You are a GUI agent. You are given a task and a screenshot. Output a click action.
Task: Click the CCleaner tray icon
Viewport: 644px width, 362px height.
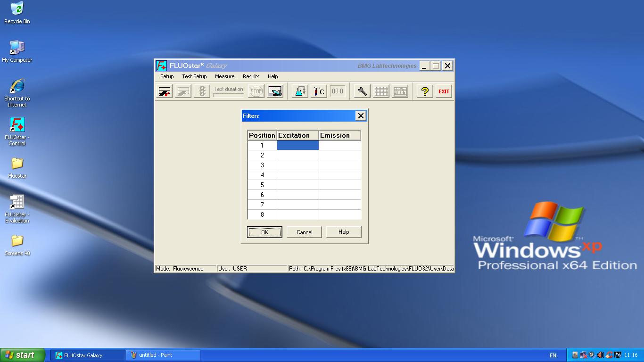click(608, 355)
